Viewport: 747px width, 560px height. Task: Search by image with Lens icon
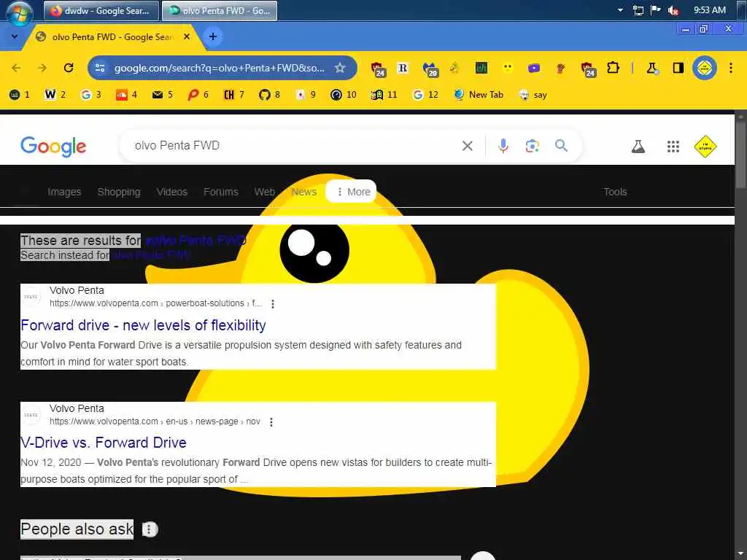click(x=532, y=146)
